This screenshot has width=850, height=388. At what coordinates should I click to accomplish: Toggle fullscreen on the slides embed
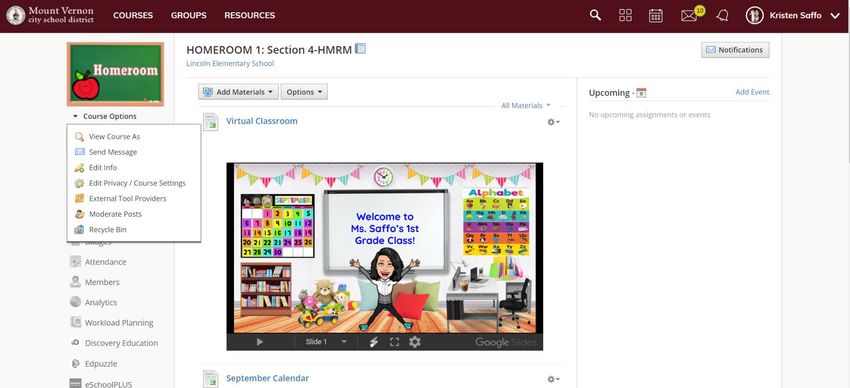tap(395, 342)
